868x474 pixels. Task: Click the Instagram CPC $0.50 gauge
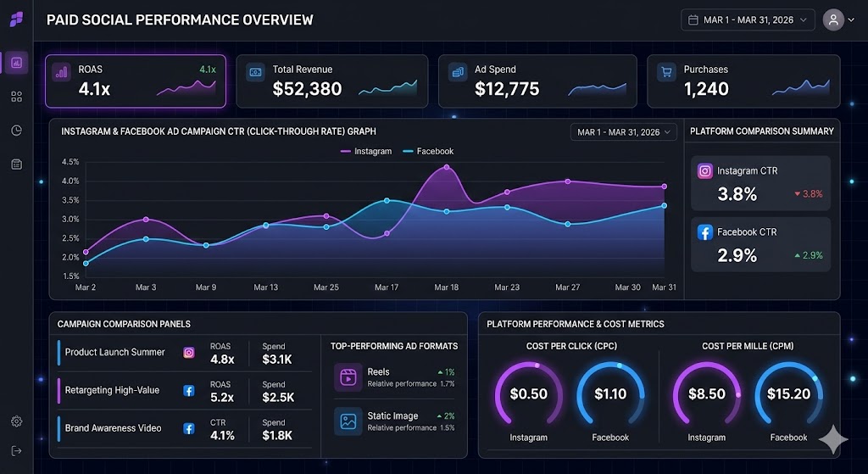coord(528,393)
